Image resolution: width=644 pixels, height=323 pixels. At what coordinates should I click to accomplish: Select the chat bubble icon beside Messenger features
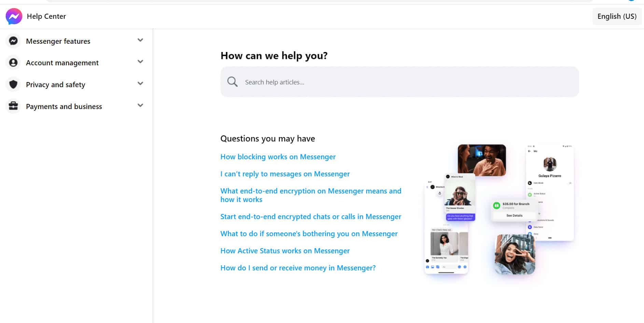pos(13,41)
